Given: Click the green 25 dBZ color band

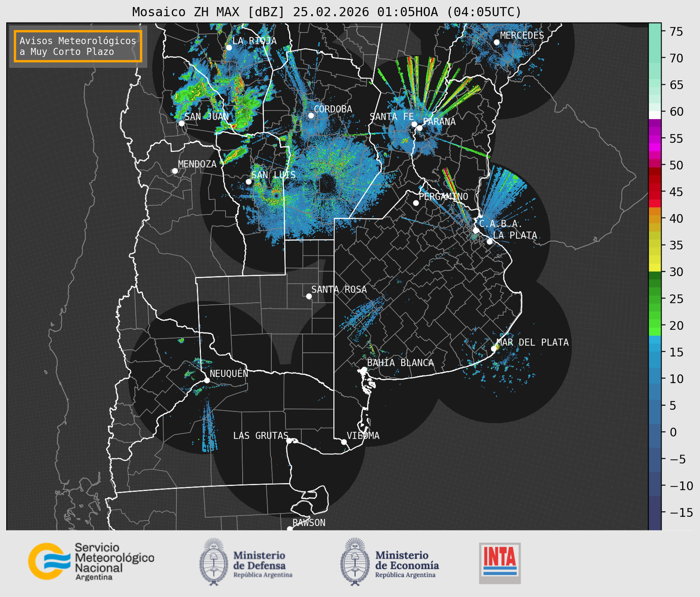Looking at the screenshot, I should 655,299.
